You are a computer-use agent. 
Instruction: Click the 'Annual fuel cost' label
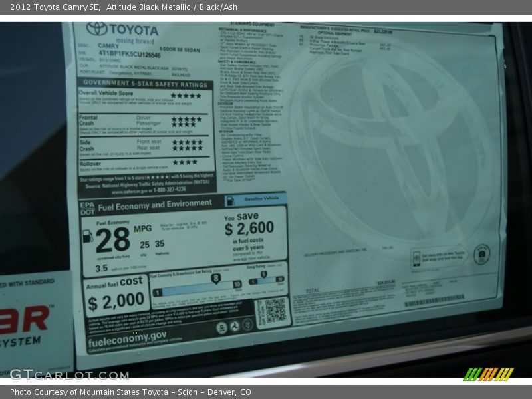tap(114, 283)
